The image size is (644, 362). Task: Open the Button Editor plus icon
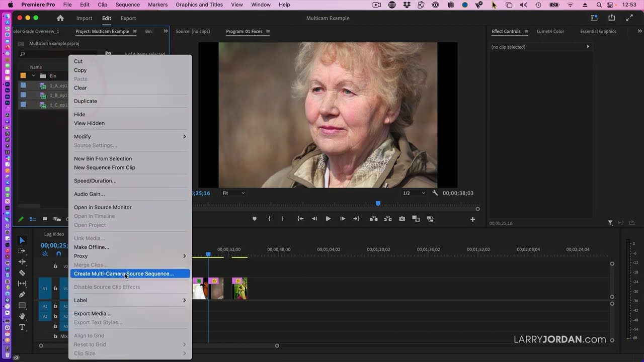(472, 219)
